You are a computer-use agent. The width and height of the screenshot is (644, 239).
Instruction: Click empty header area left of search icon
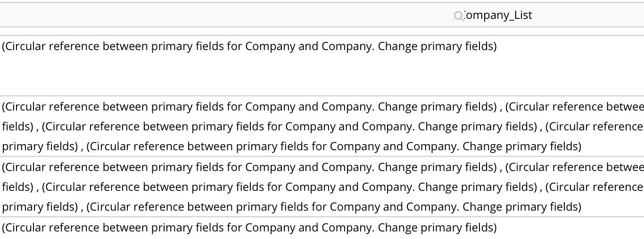tap(226, 15)
